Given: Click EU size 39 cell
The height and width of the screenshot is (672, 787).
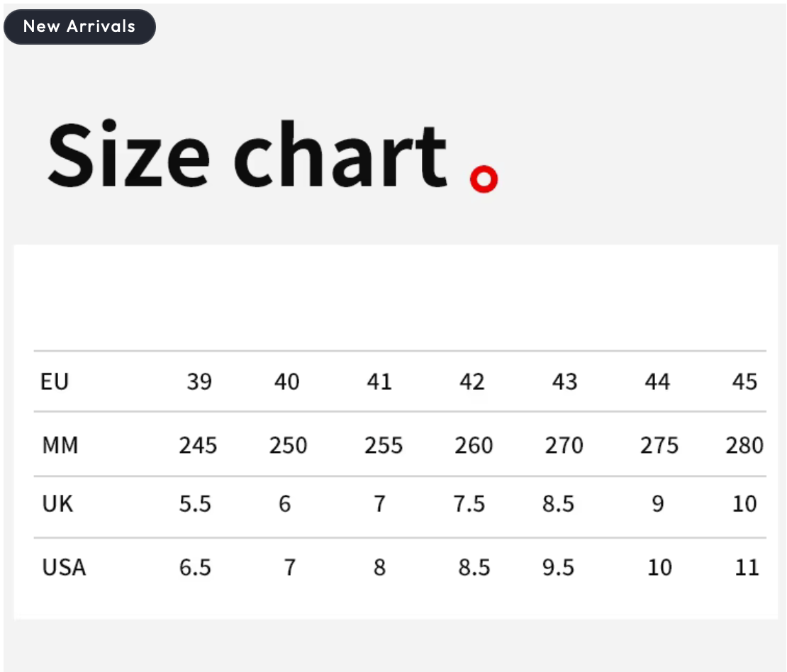Looking at the screenshot, I should pos(199,382).
